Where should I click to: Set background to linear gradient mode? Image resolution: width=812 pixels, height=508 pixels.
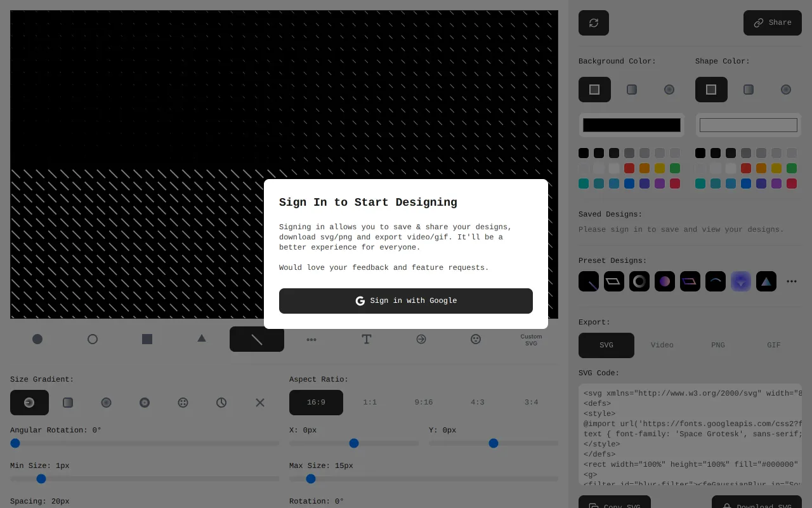[632, 90]
